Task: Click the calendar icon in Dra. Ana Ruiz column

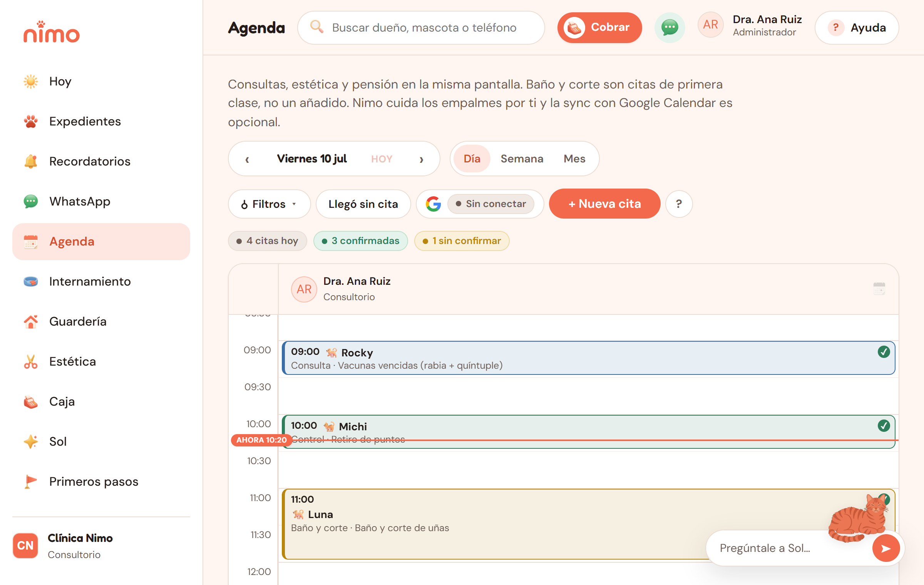Action: 879,289
